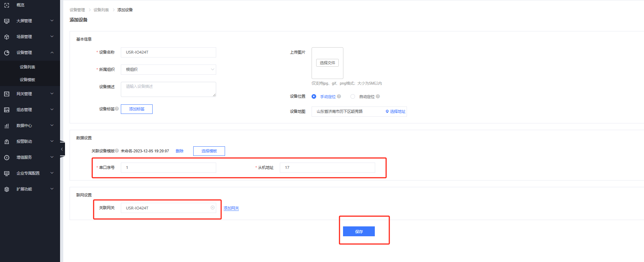The height and width of the screenshot is (262, 644).
Task: Click the blue 保存 button
Action: [x=359, y=231]
